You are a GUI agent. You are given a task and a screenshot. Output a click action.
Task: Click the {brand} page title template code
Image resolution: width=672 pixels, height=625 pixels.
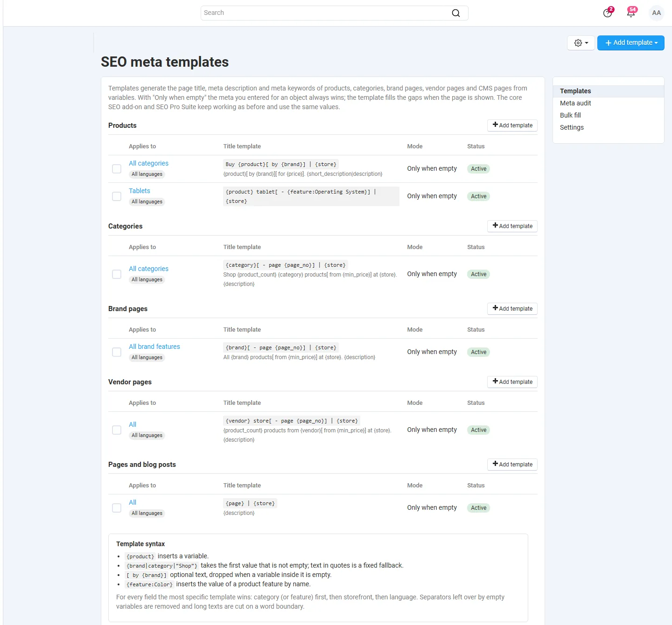281,347
